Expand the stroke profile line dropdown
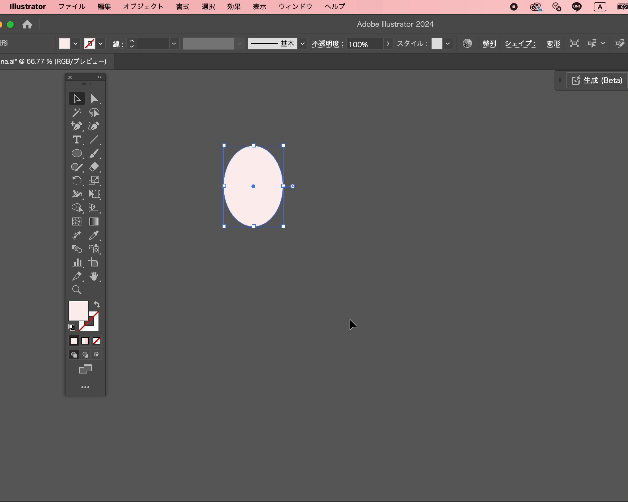 tap(302, 44)
